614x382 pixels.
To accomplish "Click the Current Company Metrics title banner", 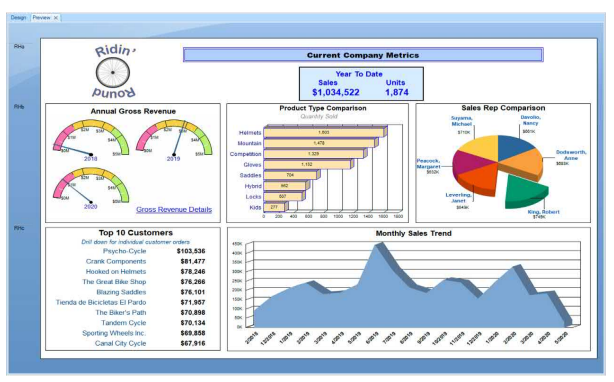I will click(363, 55).
